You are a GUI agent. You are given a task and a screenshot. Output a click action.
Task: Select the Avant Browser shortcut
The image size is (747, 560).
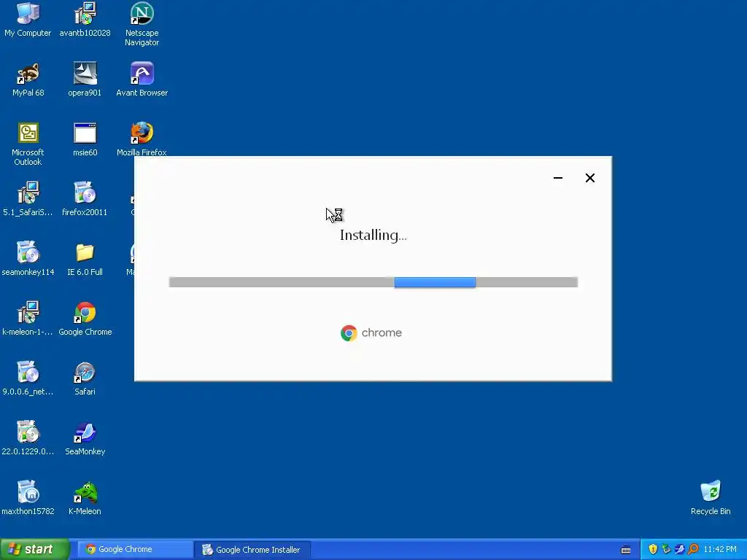pyautogui.click(x=142, y=79)
